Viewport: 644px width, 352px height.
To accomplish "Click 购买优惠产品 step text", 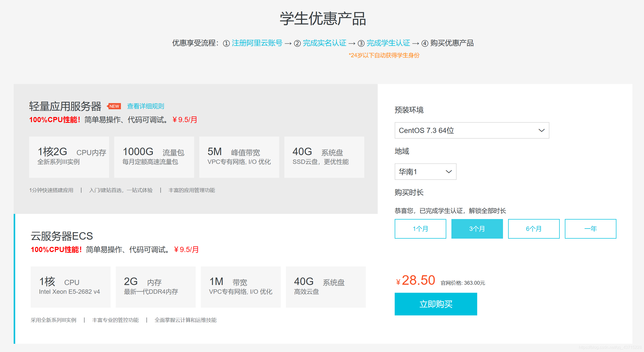I will pyautogui.click(x=452, y=43).
